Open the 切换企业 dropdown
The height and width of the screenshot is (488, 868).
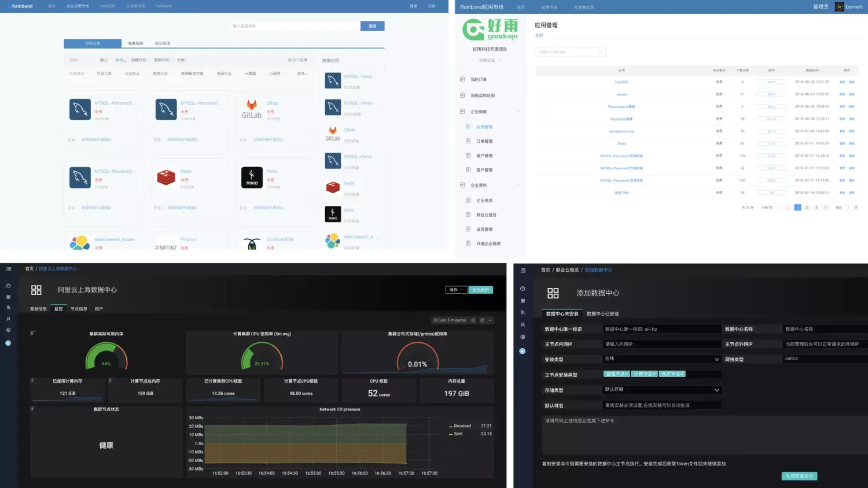click(490, 60)
